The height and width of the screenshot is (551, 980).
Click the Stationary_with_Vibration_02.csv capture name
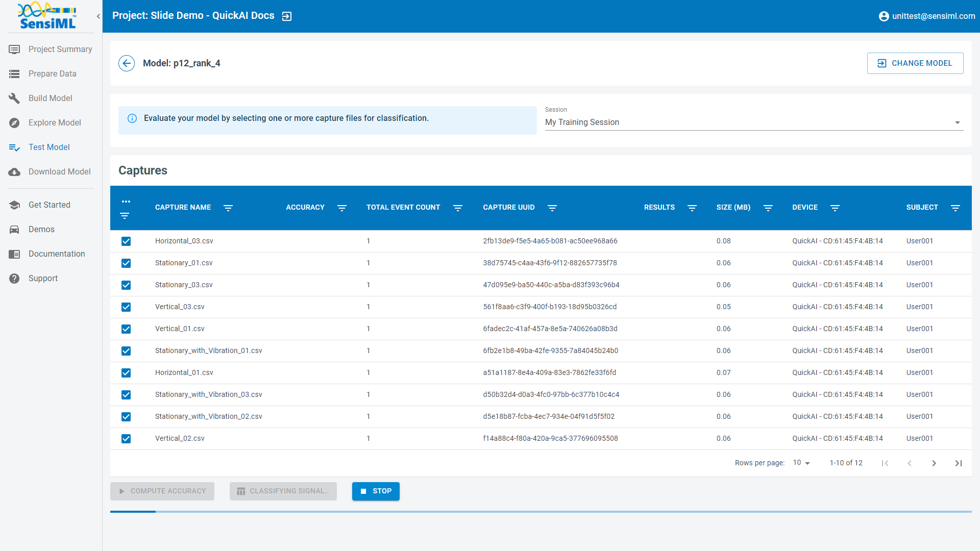209,417
